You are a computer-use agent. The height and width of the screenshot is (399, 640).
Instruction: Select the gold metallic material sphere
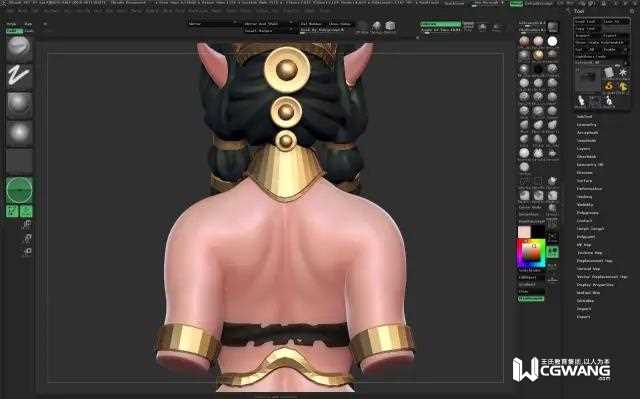[538, 55]
